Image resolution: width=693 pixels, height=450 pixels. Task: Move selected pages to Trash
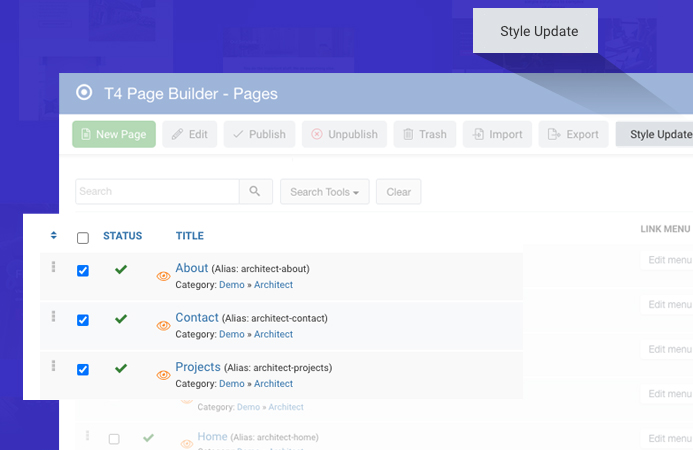click(425, 134)
